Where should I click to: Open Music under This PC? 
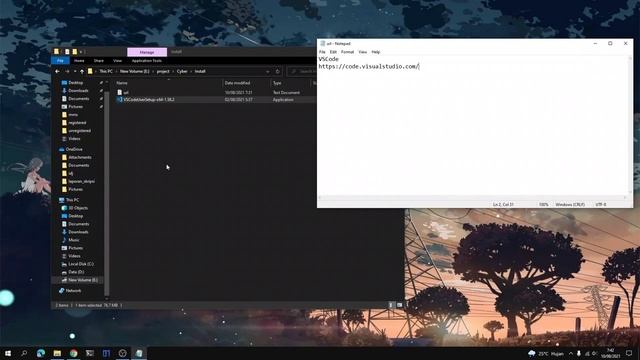tap(74, 240)
